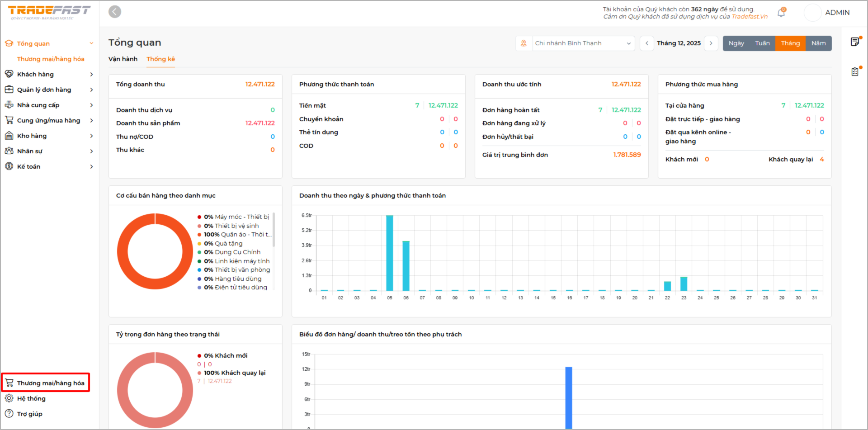Click the Hệ thống gear icon
The height and width of the screenshot is (430, 868).
tap(9, 398)
